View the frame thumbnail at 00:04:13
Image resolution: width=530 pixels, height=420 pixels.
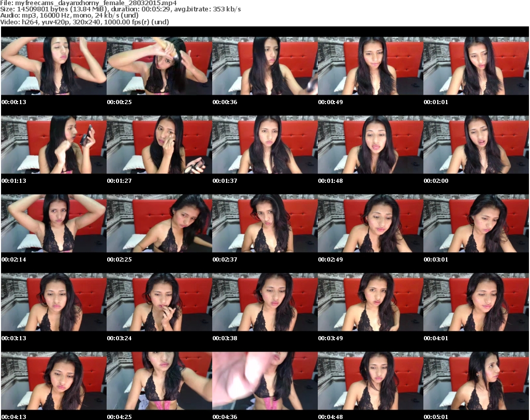point(54,381)
